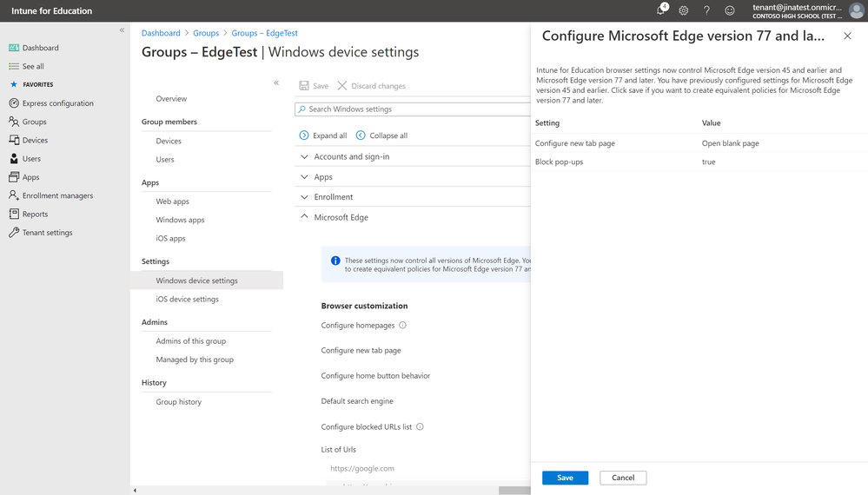The height and width of the screenshot is (495, 868).
Task: Click the Reports icon in sidebar
Action: click(x=14, y=214)
